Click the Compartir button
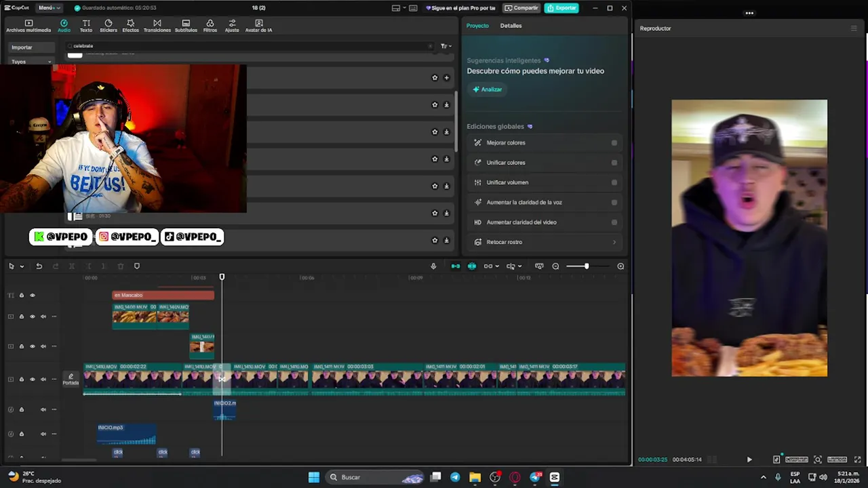The image size is (868, 488). 521,7
